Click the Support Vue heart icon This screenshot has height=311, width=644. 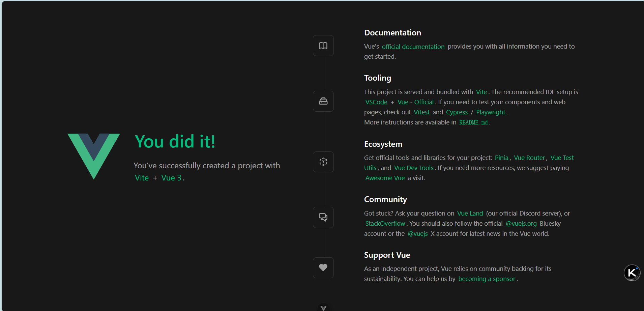pyautogui.click(x=323, y=267)
